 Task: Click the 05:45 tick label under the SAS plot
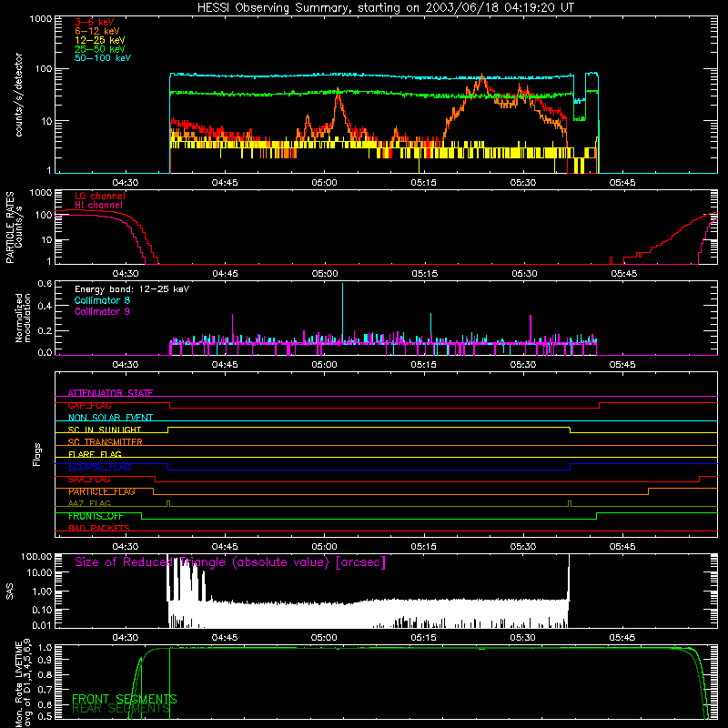[622, 638]
